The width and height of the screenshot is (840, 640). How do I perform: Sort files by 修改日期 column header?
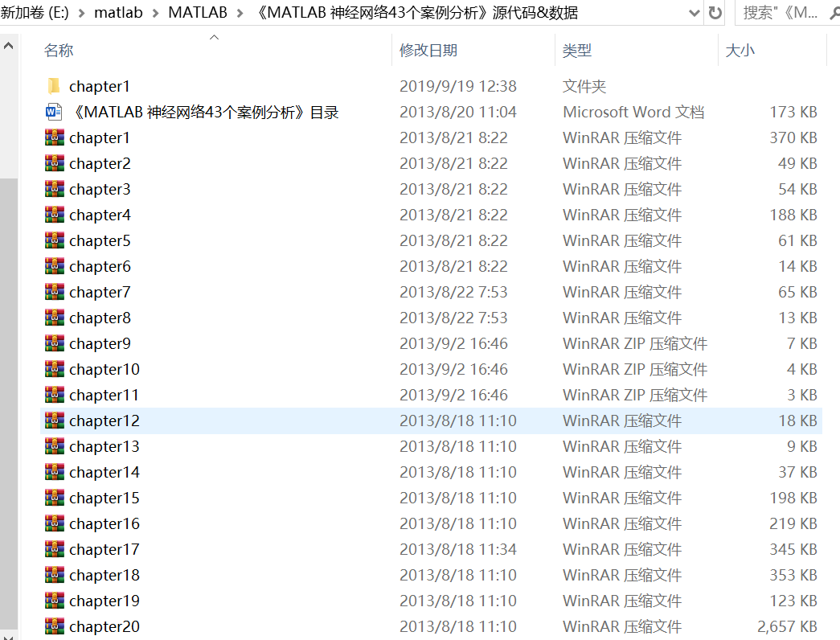click(428, 51)
